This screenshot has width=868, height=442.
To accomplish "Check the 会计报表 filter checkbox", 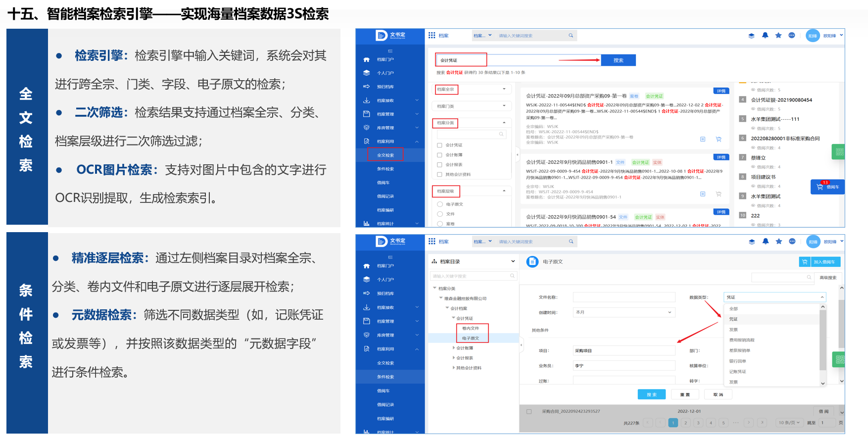I will [439, 165].
